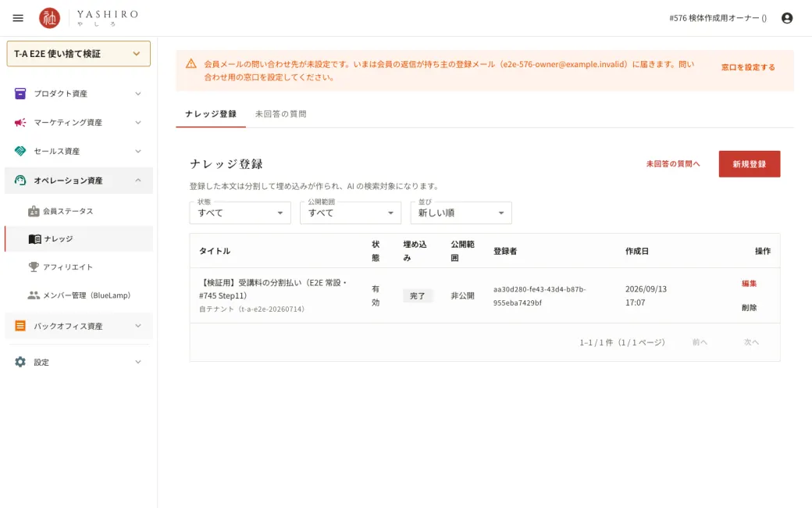The image size is (812, 508).
Task: Click the 作成日 column header
Action: [x=637, y=251]
